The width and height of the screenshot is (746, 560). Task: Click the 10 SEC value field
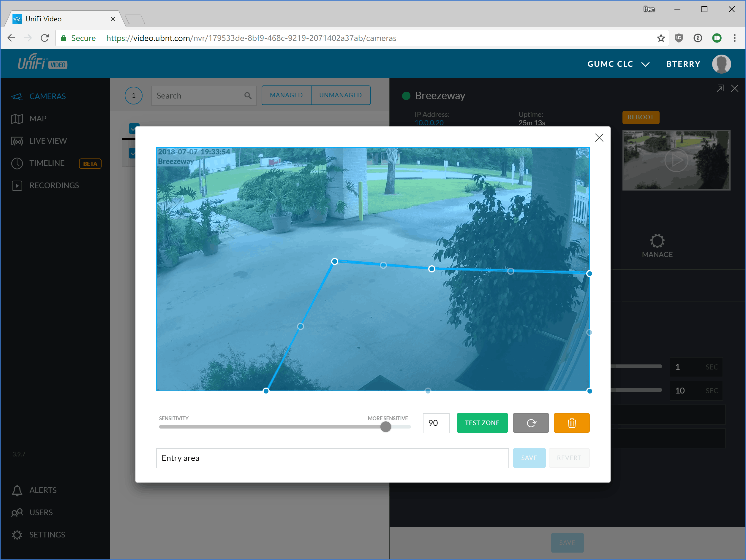[x=696, y=391]
